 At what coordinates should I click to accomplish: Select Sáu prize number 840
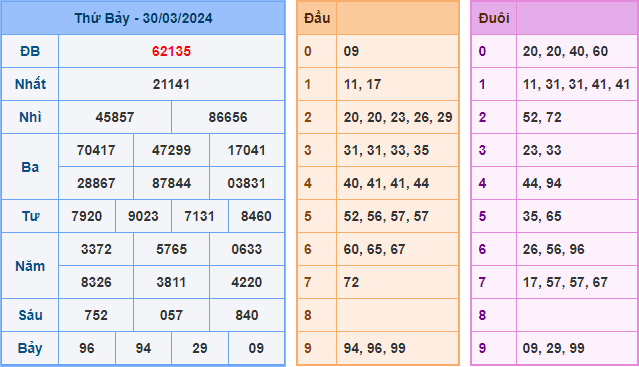pos(247,315)
